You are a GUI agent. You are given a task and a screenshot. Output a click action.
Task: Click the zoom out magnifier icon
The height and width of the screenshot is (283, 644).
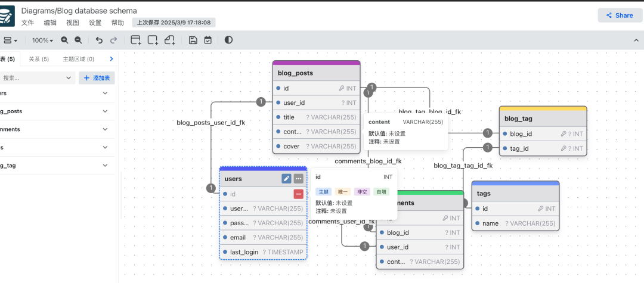click(x=78, y=41)
